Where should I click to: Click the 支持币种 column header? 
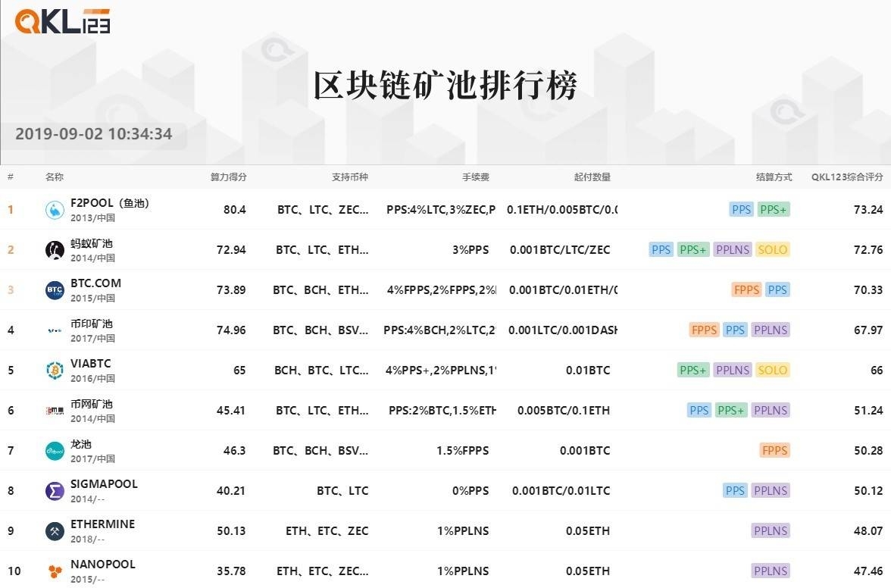point(350,177)
